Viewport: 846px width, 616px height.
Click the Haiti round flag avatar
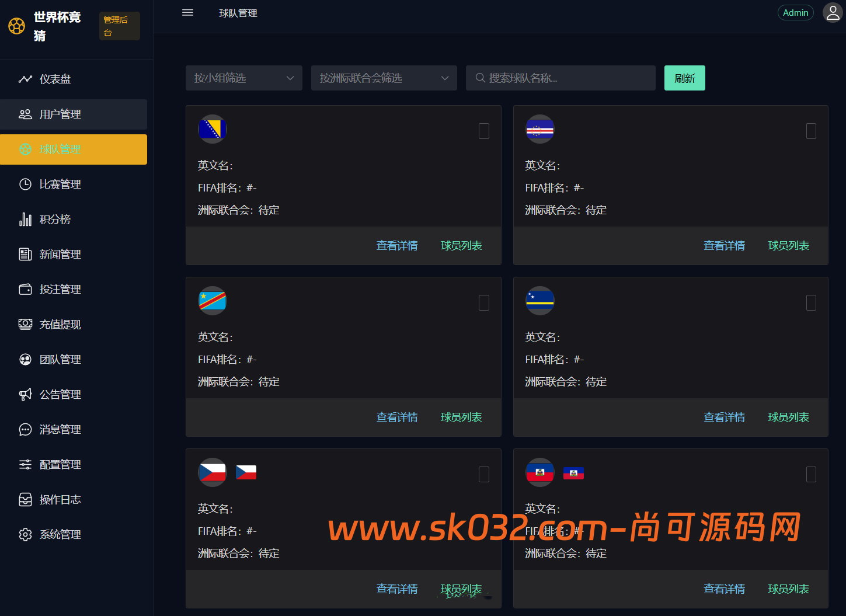click(x=540, y=472)
